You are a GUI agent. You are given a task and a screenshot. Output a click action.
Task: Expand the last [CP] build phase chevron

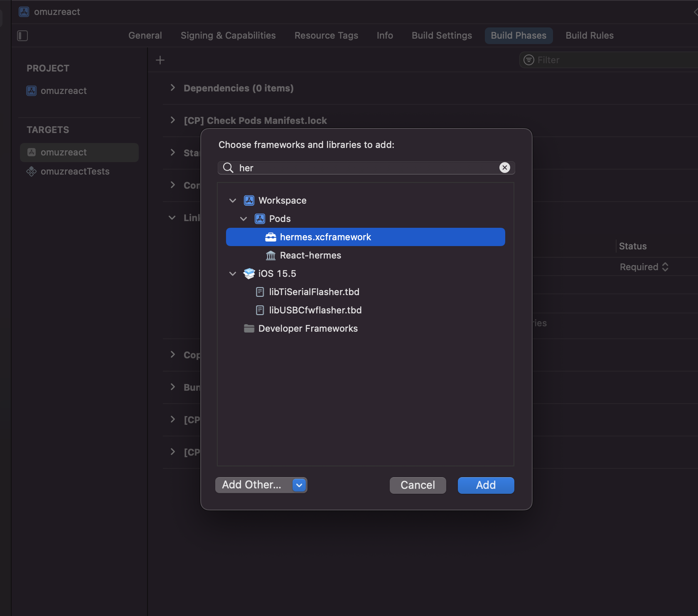[x=173, y=452]
